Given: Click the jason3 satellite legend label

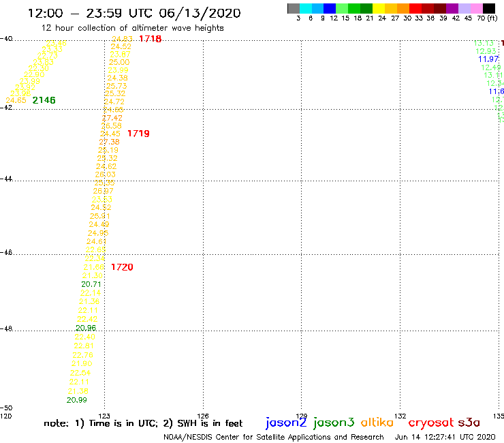Looking at the screenshot, I should 334,423.
